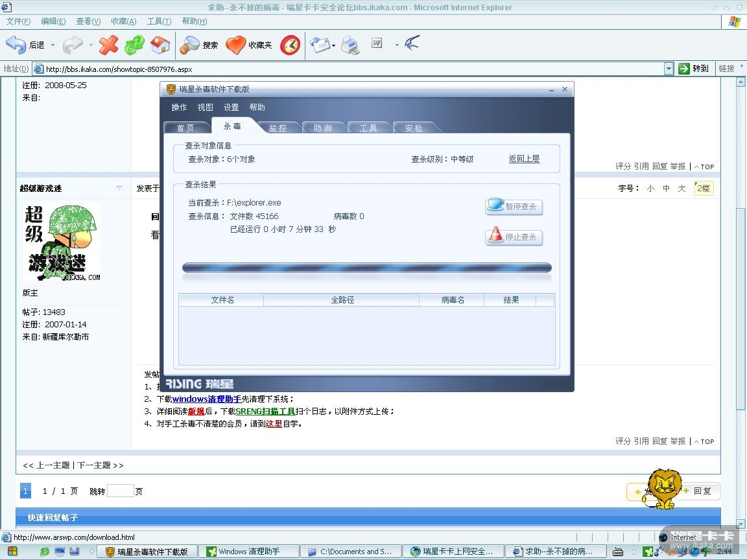
Task: Open IE Favorites (收藏) menu
Action: 123,21
